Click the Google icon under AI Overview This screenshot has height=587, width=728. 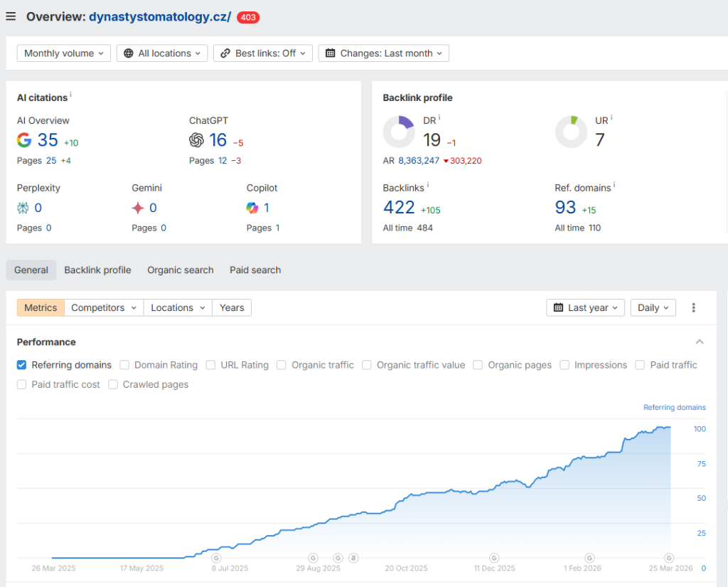[23, 140]
